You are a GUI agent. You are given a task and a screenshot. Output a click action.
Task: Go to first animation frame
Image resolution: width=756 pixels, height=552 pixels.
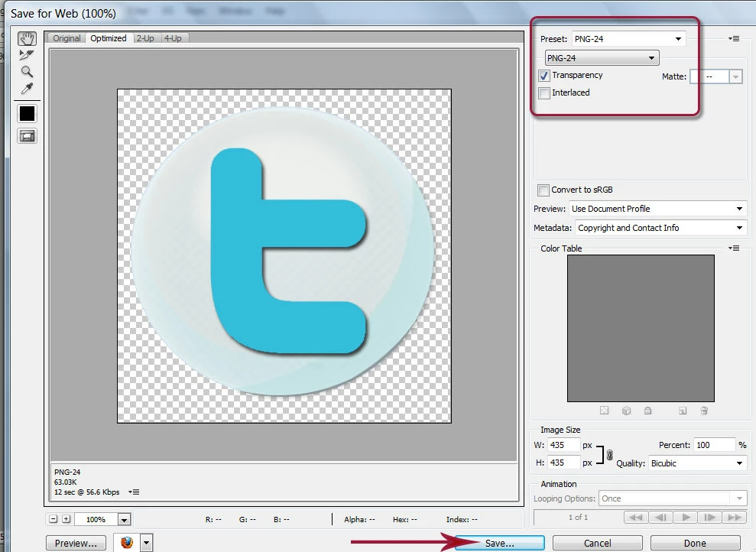coord(636,518)
